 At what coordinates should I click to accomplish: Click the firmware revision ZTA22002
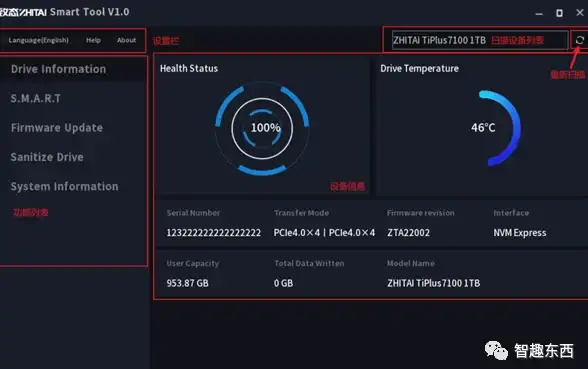tap(408, 233)
